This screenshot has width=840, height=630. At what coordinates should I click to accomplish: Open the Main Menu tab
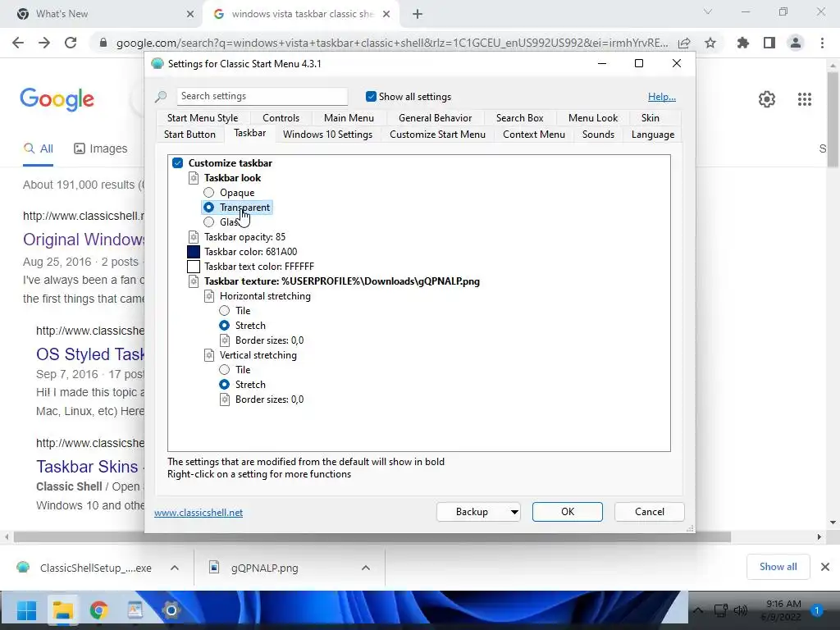click(349, 118)
